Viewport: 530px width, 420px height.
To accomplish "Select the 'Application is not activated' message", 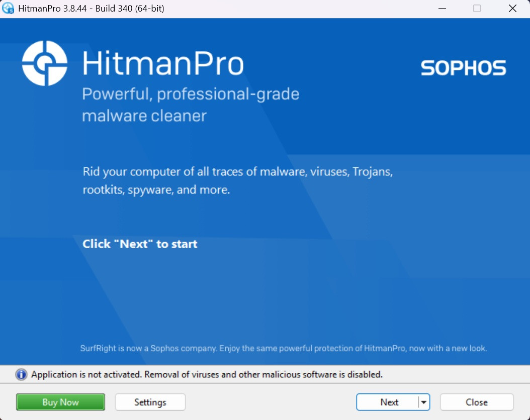I will pyautogui.click(x=207, y=374).
